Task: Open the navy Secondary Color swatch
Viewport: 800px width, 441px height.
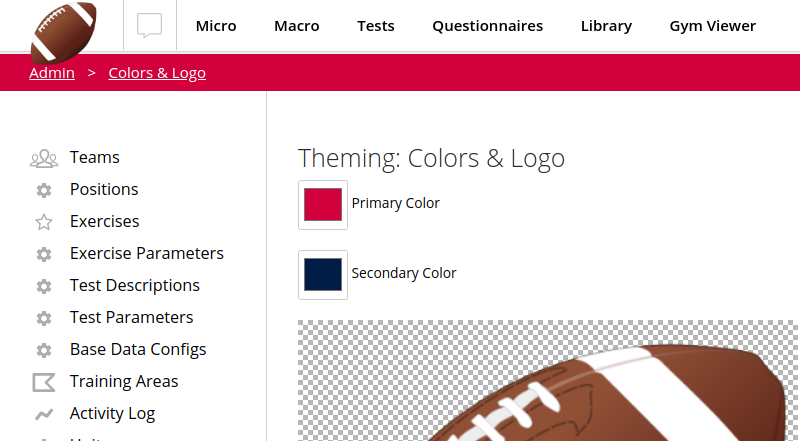Action: (323, 275)
